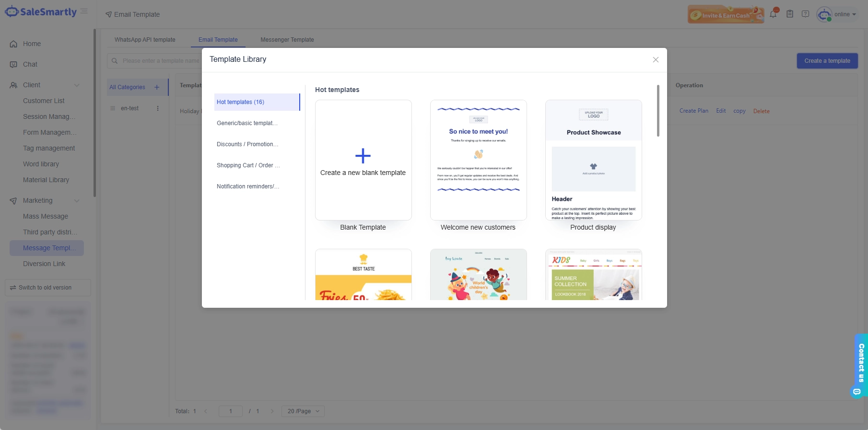Switch to WhatsApp API template tab
Screen dimensions: 868x430
tap(145, 40)
